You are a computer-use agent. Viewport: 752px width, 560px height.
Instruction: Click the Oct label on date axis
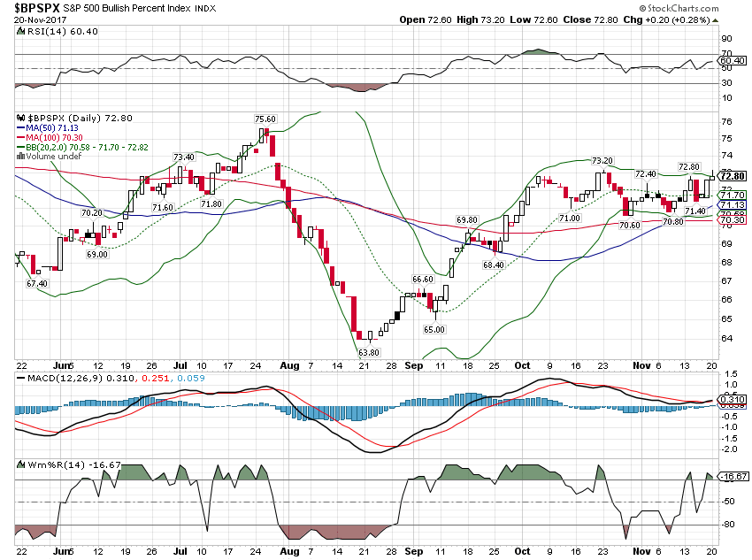click(x=522, y=364)
